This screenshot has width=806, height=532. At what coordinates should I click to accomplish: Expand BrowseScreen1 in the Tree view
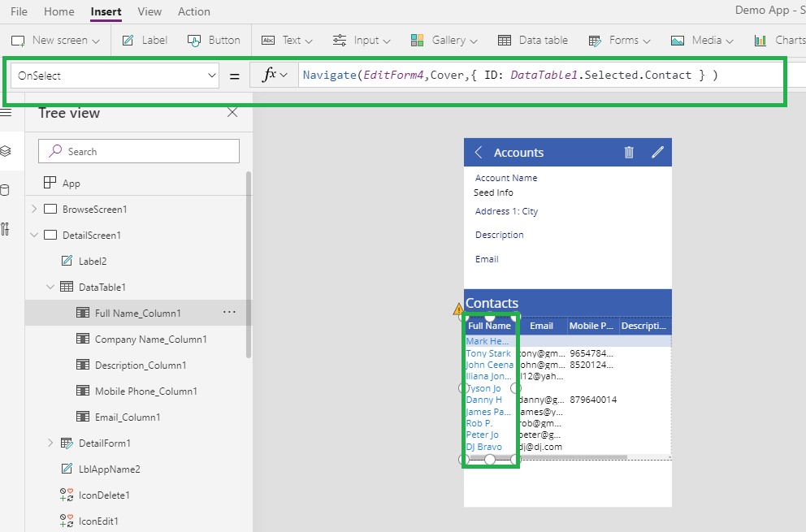[x=33, y=209]
